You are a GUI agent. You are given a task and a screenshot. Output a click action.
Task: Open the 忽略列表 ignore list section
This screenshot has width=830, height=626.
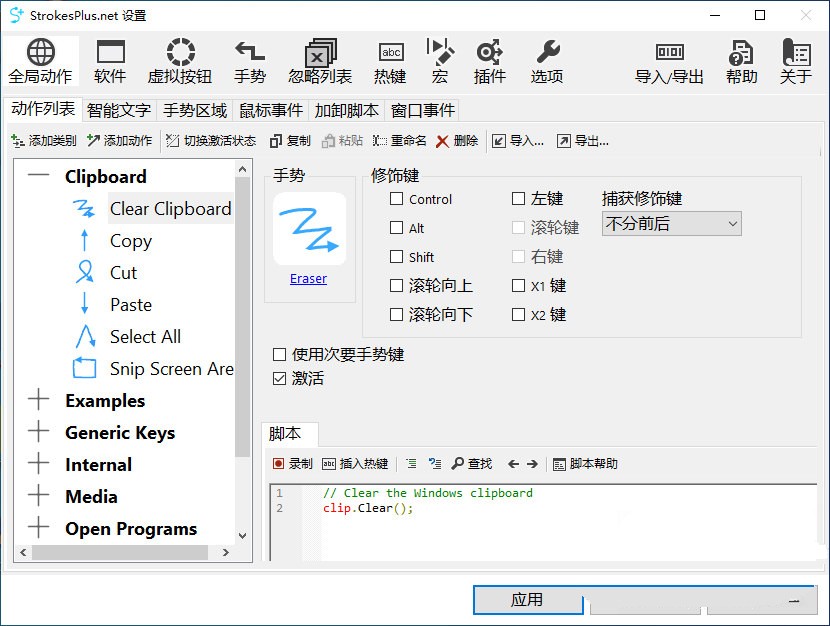tap(320, 61)
